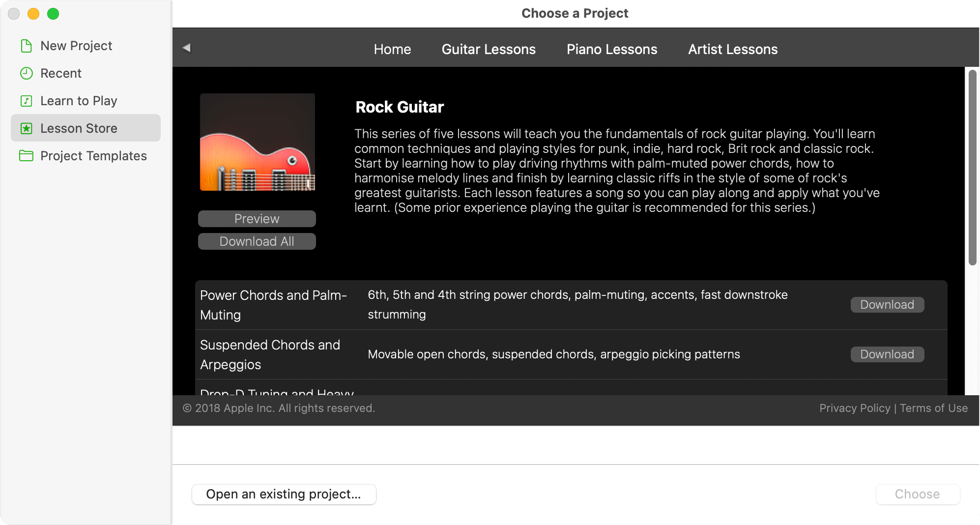Viewport: 980px width, 525px height.
Task: Click the Learn to Play music note icon
Action: 27,101
